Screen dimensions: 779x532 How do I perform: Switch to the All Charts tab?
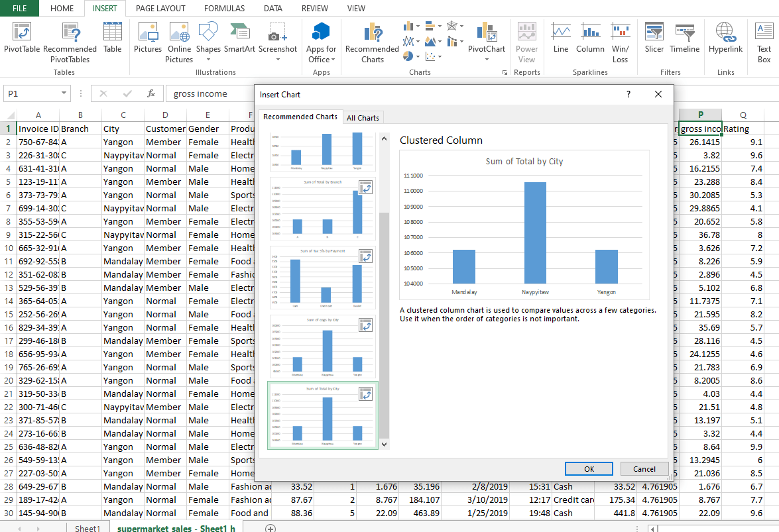pyautogui.click(x=363, y=117)
